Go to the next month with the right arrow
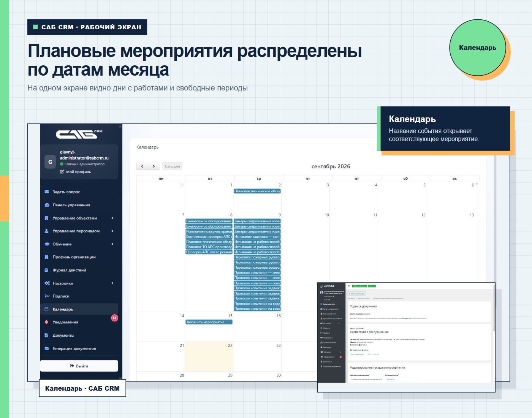 (x=154, y=166)
